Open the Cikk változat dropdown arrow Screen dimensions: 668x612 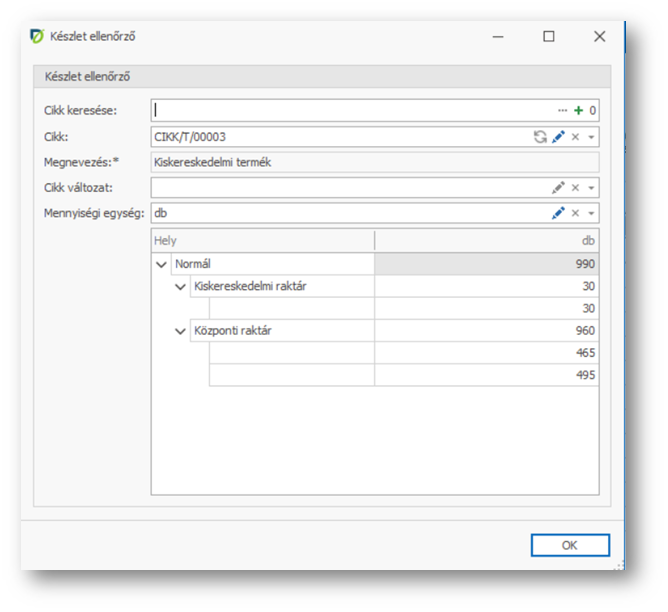point(591,187)
